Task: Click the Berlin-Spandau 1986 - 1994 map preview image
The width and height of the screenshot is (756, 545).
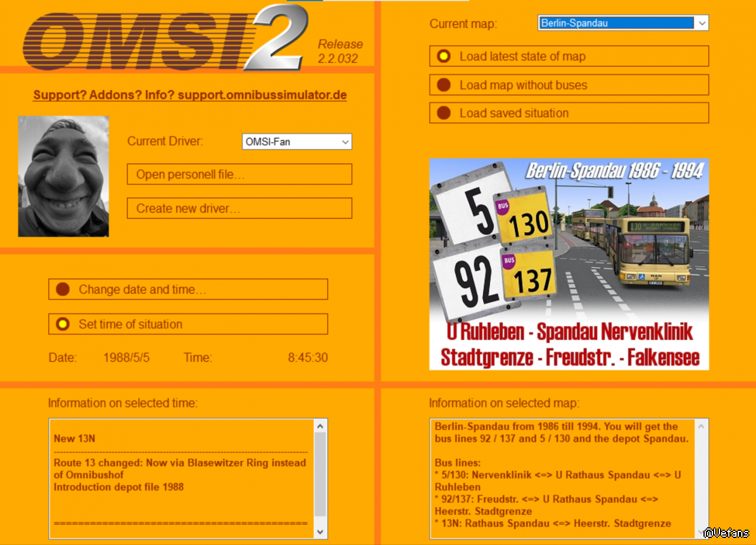Action: click(569, 264)
